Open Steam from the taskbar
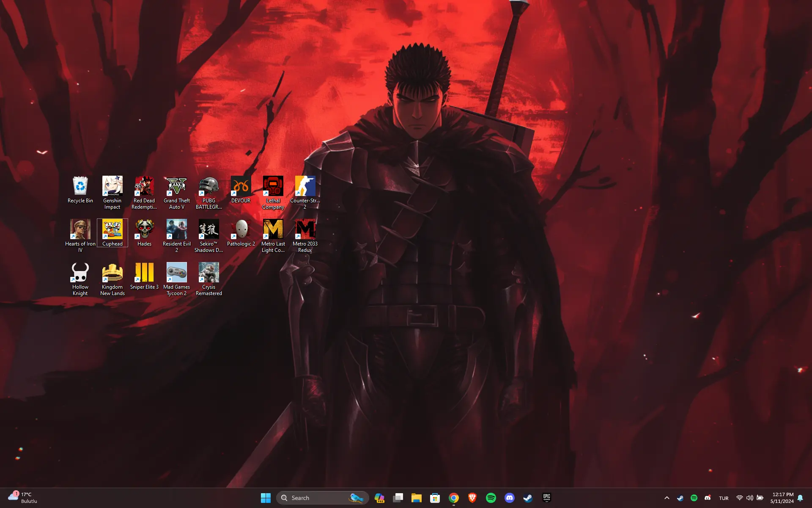Screen dimensions: 812x508 click(x=528, y=498)
